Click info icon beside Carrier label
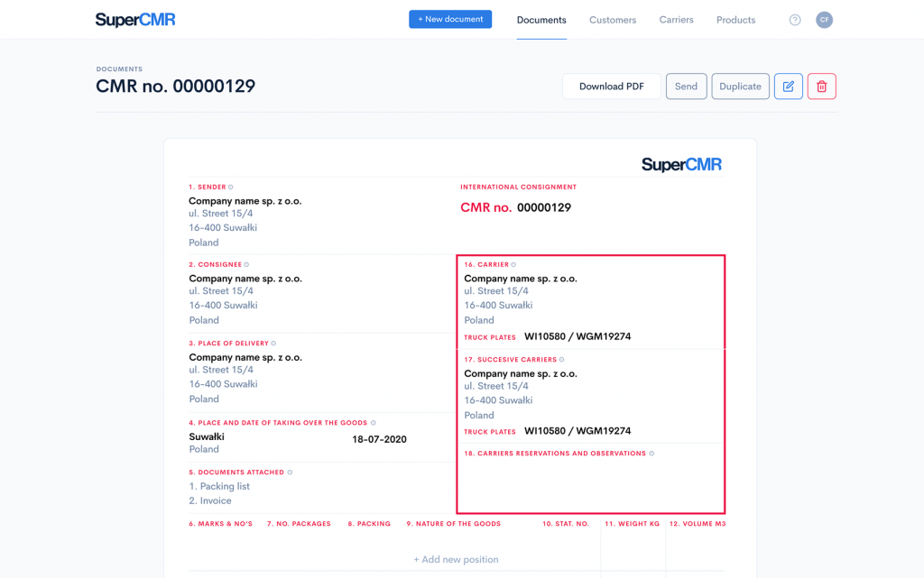 514,265
